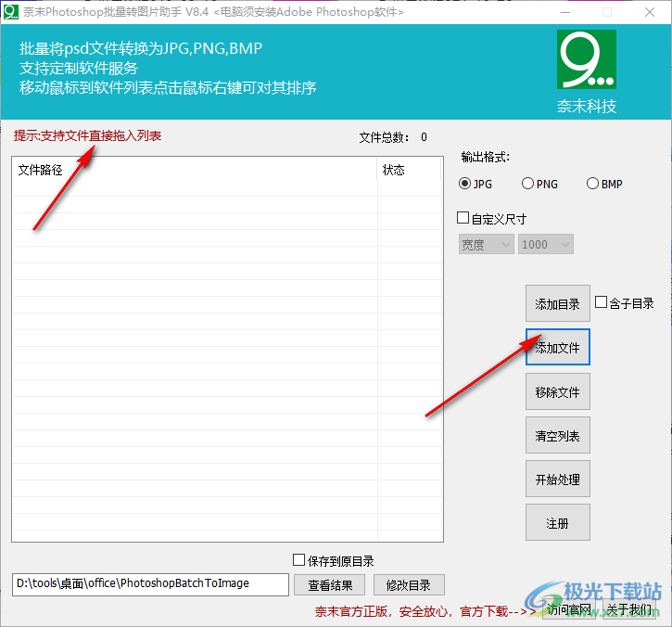Toggle the 含子目录 checkbox
672x627 pixels.
tap(601, 302)
